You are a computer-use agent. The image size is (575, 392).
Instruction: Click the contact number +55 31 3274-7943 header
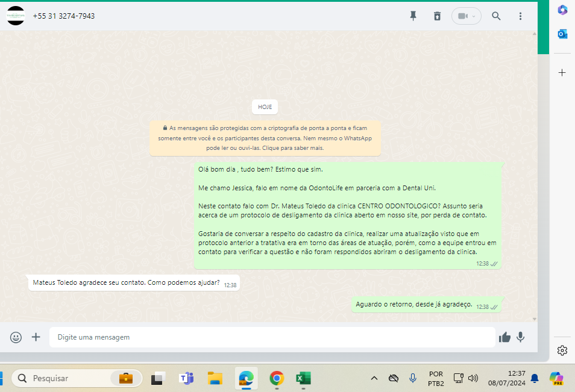point(64,16)
